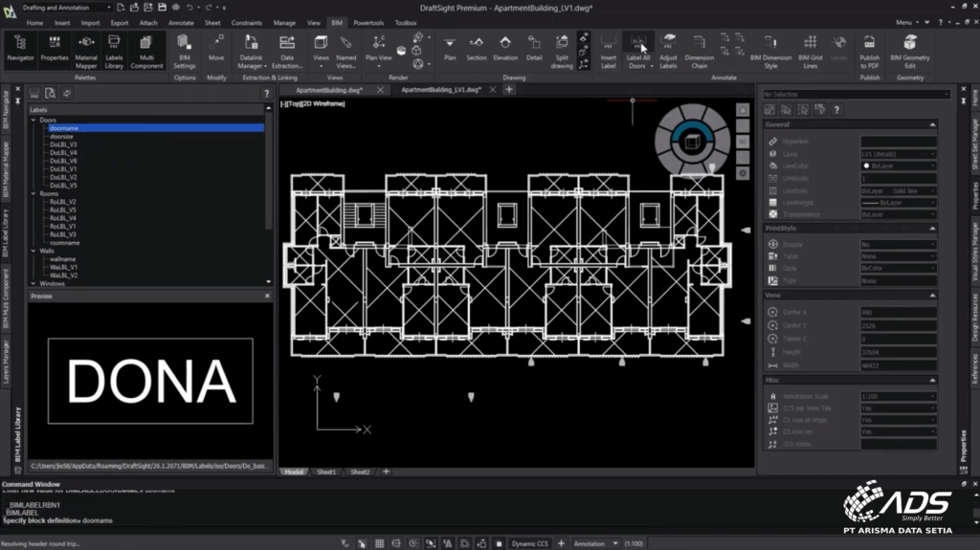Switch to the Sheet1 layout tab

(x=326, y=472)
